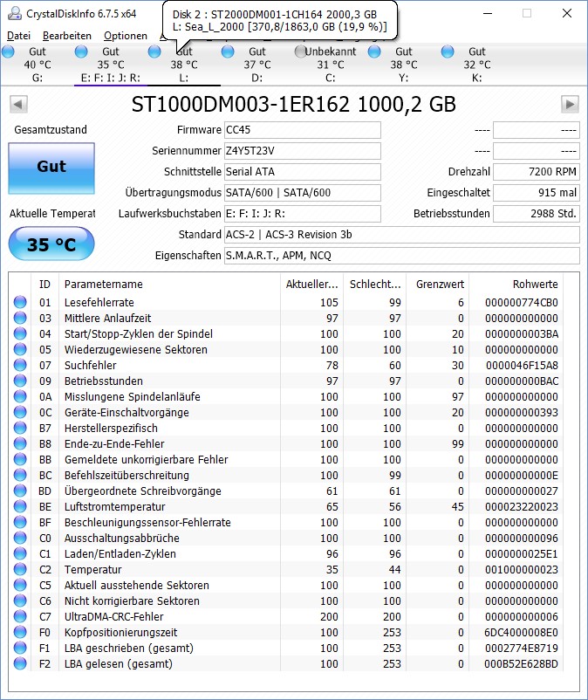
Task: Click the Seriennummer field Z4Y5T23V
Action: pos(303,151)
